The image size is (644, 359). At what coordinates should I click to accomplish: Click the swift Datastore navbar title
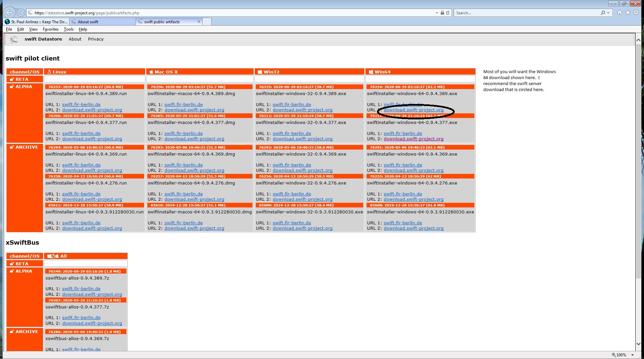click(x=43, y=39)
